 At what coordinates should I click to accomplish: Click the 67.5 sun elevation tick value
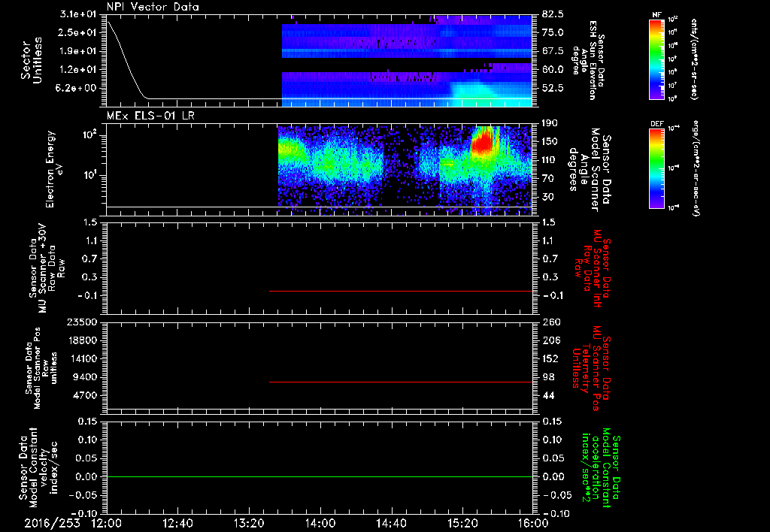pos(553,51)
